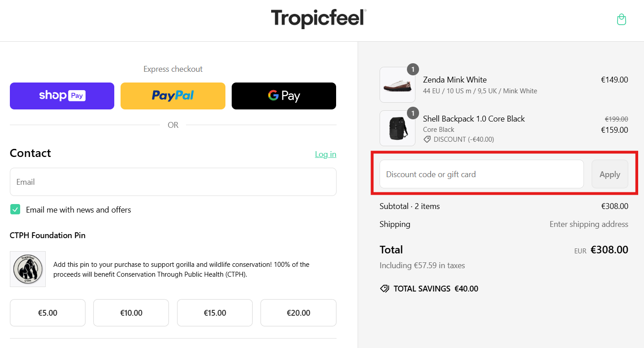Add the €10.00 pin donation
The width and height of the screenshot is (644, 348).
(131, 313)
